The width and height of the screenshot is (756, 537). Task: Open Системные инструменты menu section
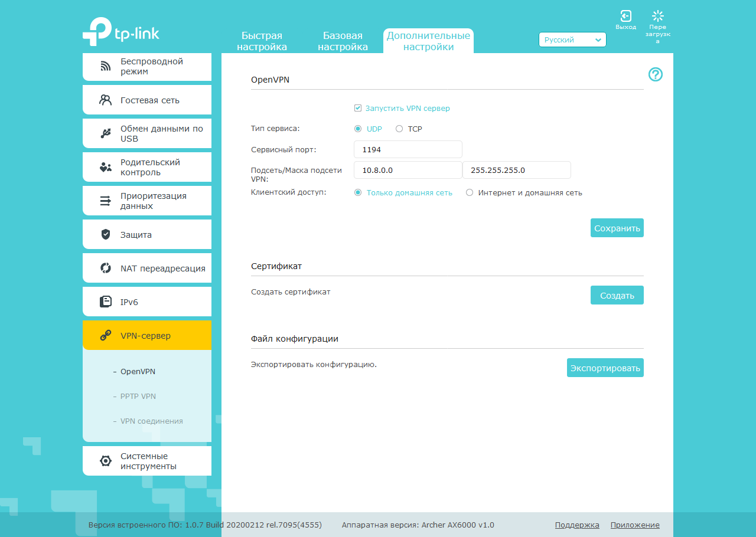point(147,461)
